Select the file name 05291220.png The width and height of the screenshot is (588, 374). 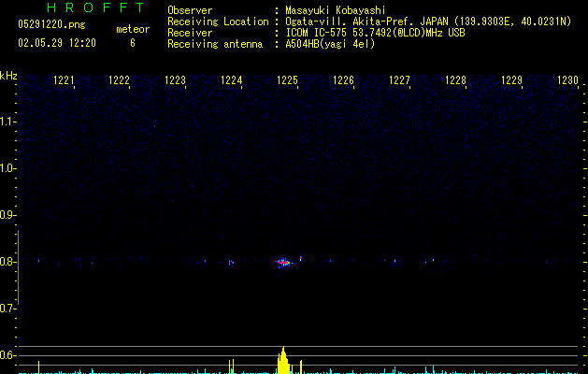tap(51, 25)
